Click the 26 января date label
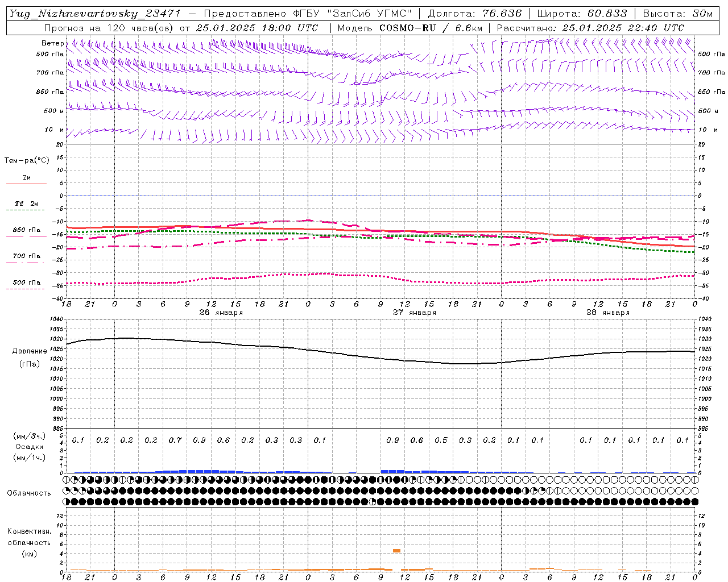 point(221,313)
